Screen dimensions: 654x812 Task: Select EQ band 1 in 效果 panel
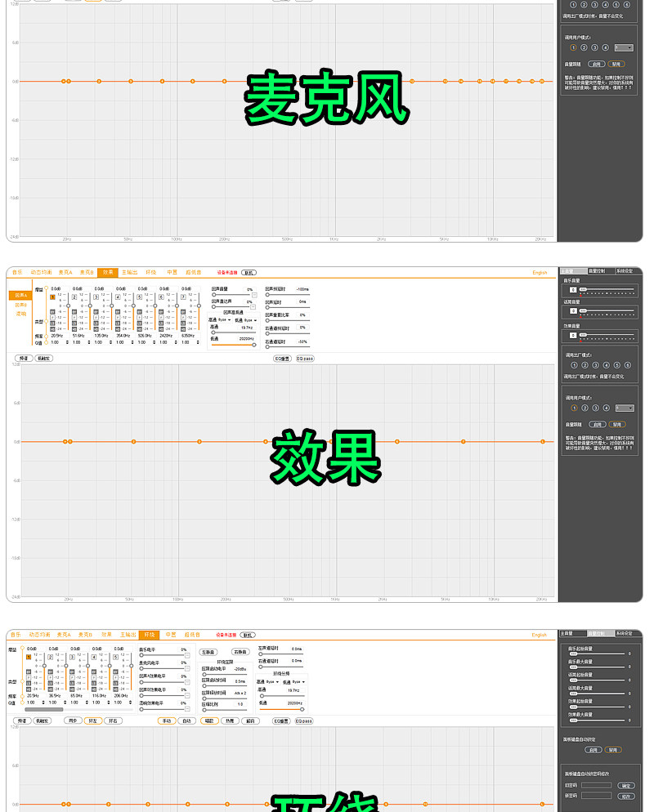(52, 297)
